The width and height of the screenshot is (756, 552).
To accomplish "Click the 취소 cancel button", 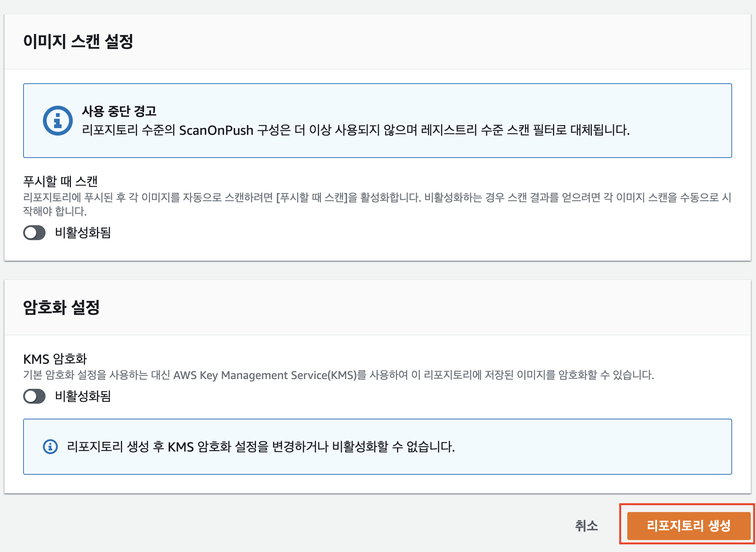I will 587,526.
